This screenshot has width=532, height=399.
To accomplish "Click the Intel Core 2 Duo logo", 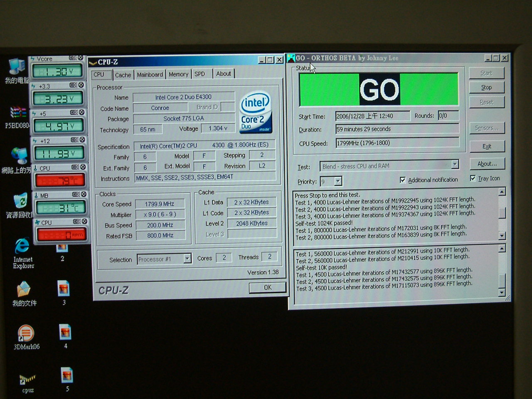I will [x=255, y=112].
